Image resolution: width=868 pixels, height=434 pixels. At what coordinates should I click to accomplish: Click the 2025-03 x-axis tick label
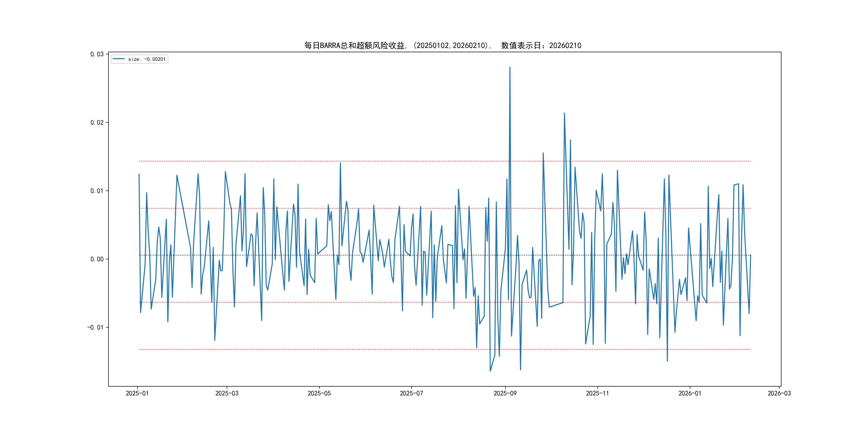click(227, 393)
